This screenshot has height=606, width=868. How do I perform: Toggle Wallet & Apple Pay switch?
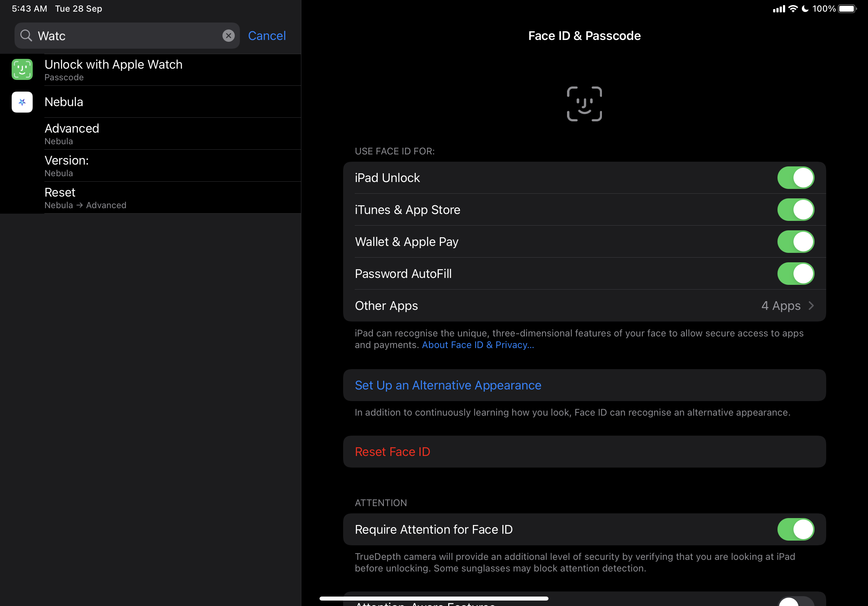pos(795,242)
